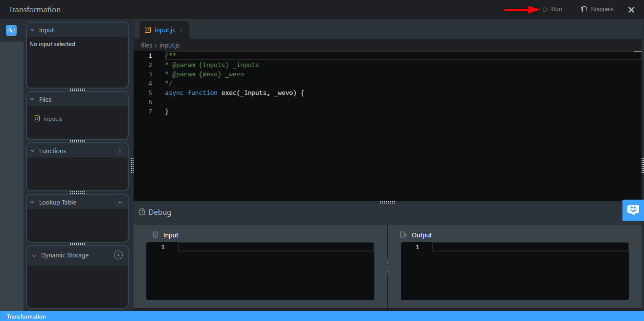644x321 pixels.
Task: Click the splitter handle between editor and Debug
Action: click(x=387, y=202)
